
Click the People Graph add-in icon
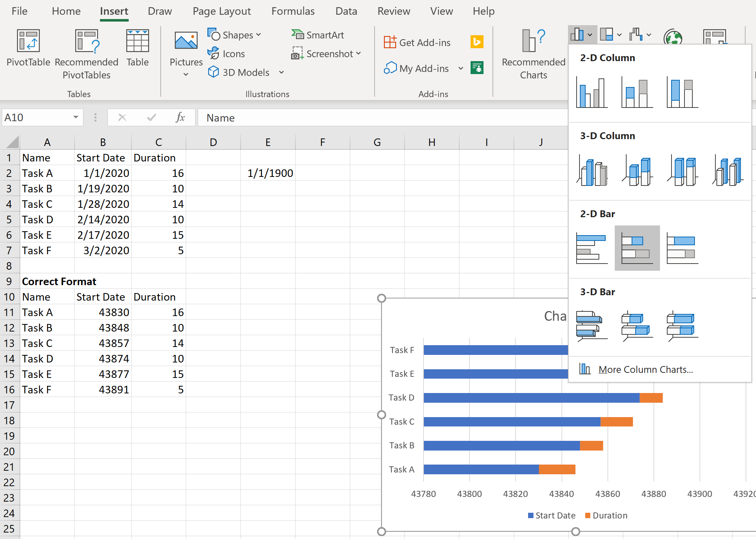coord(477,68)
